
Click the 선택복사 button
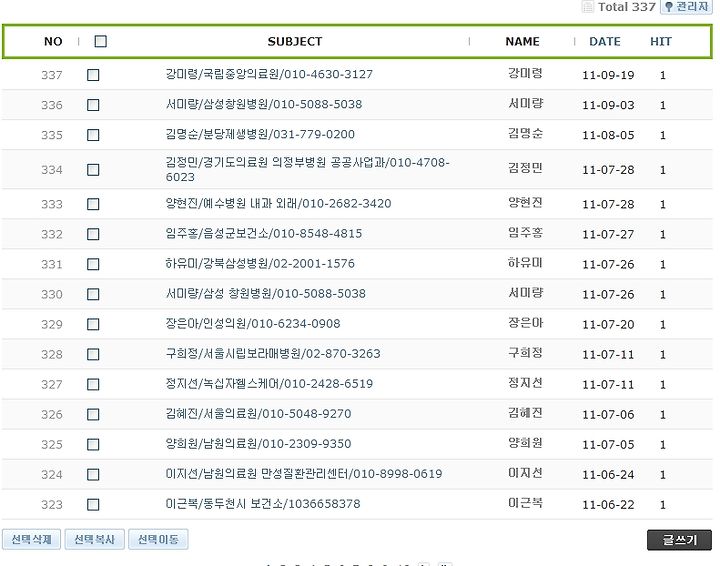coord(95,539)
